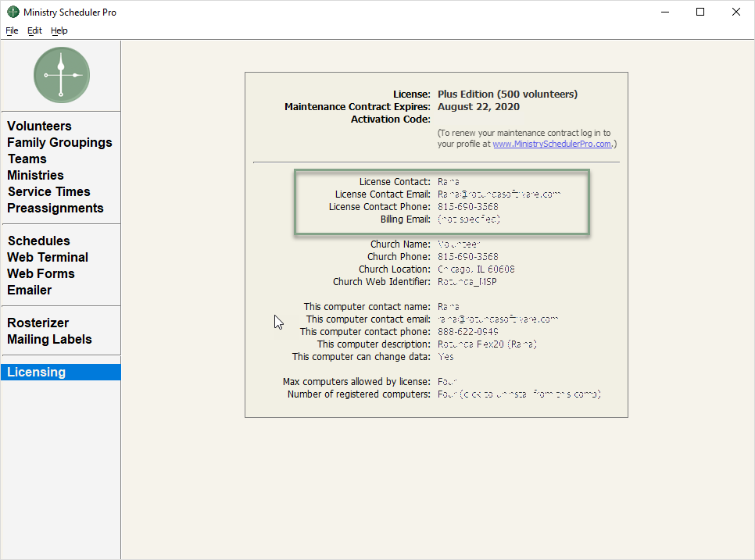Go to the Volunteers section
This screenshot has width=755, height=560.
pyautogui.click(x=39, y=126)
